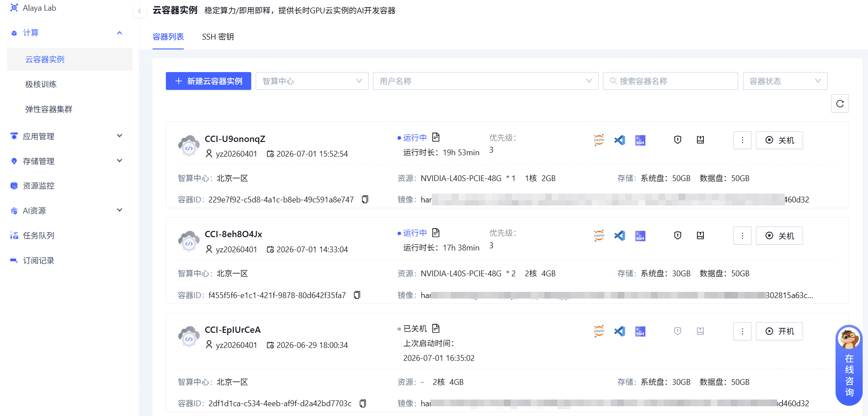This screenshot has width=868, height=416.
Task: Click container avatar icon of CCI-U9ononqZ
Action: click(x=189, y=145)
